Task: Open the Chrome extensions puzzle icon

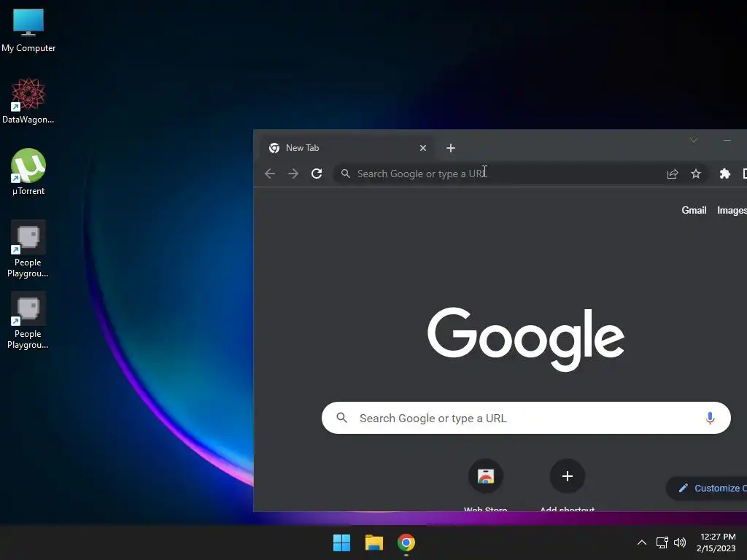Action: 724,174
